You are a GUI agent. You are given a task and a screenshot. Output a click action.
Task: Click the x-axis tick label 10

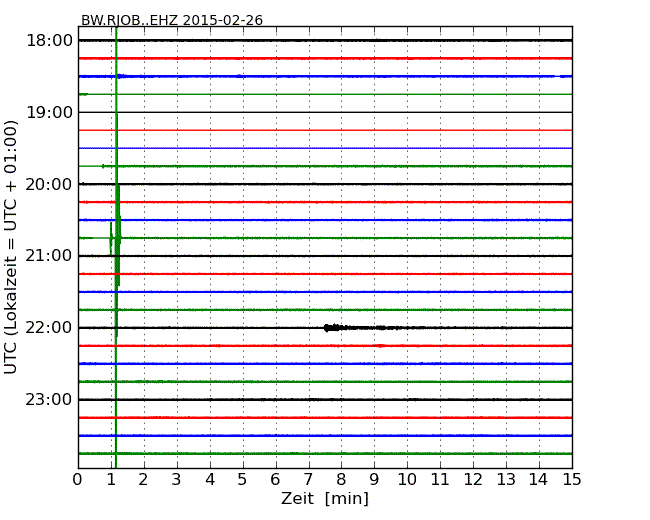407,480
